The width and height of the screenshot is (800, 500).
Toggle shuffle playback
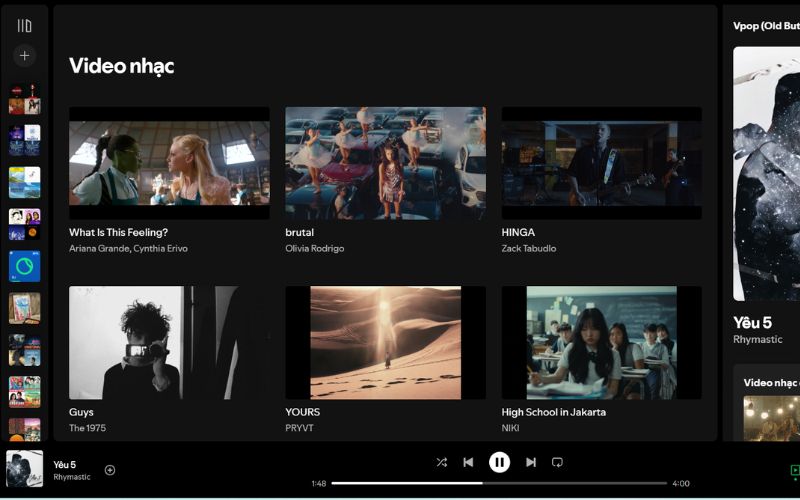pos(441,462)
